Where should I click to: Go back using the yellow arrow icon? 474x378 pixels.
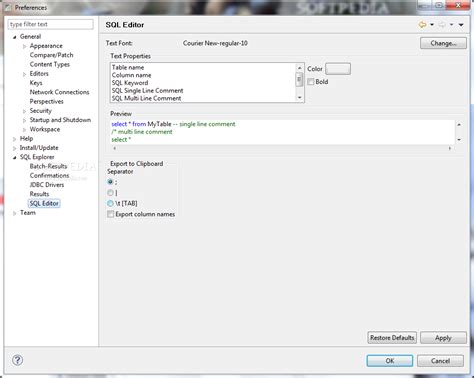pyautogui.click(x=422, y=25)
